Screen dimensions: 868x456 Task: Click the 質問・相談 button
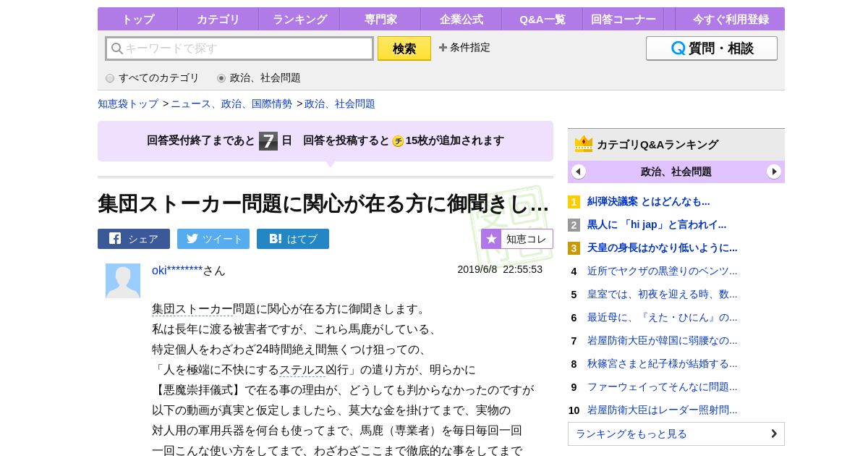712,48
